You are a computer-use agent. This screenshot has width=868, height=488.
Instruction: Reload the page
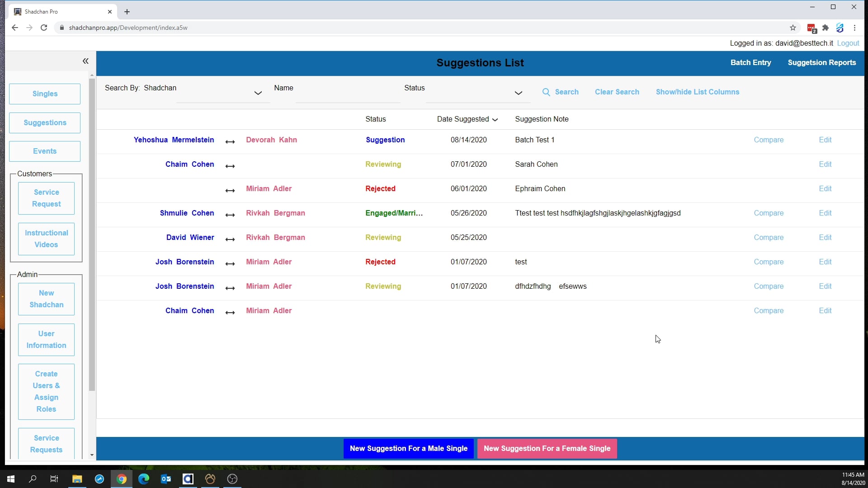tap(44, 28)
